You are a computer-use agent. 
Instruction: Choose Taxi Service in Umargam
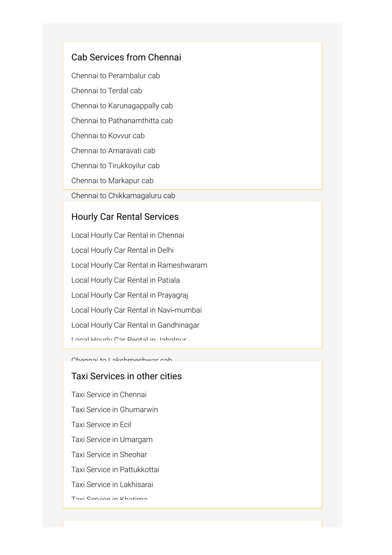tap(112, 439)
